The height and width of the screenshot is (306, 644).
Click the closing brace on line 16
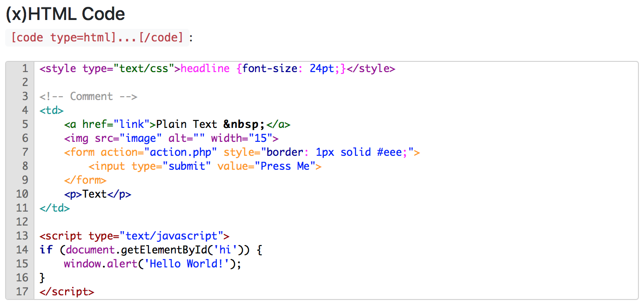point(42,278)
